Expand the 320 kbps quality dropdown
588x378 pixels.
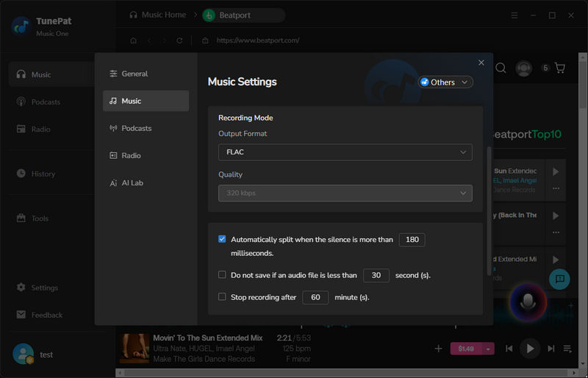pos(345,193)
